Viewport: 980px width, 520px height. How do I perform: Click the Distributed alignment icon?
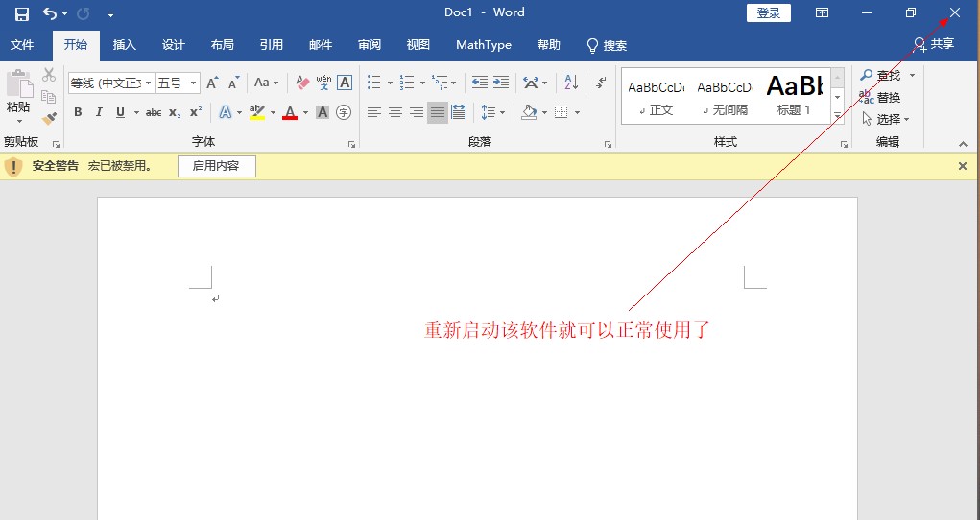[459, 112]
